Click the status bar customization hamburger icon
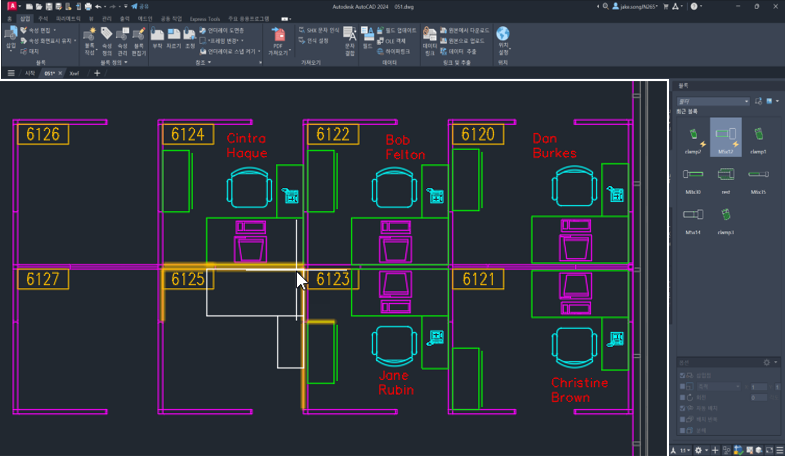 tap(779, 450)
